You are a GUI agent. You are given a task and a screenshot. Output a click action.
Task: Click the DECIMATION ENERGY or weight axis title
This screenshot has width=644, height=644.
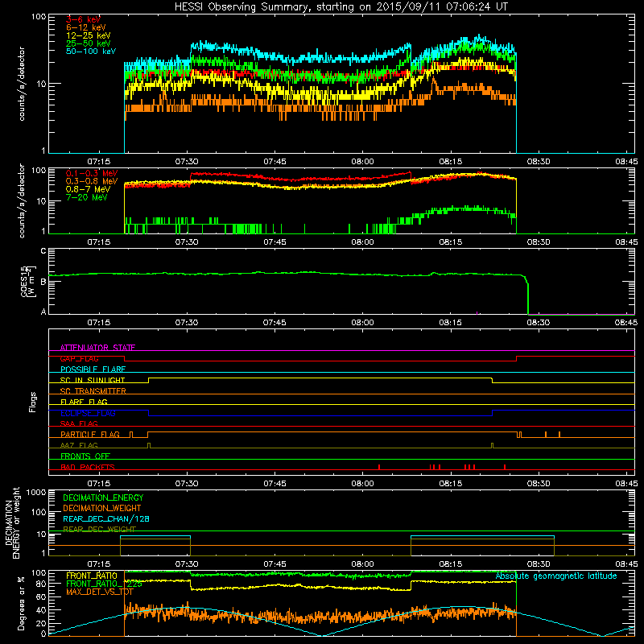[x=12, y=522]
